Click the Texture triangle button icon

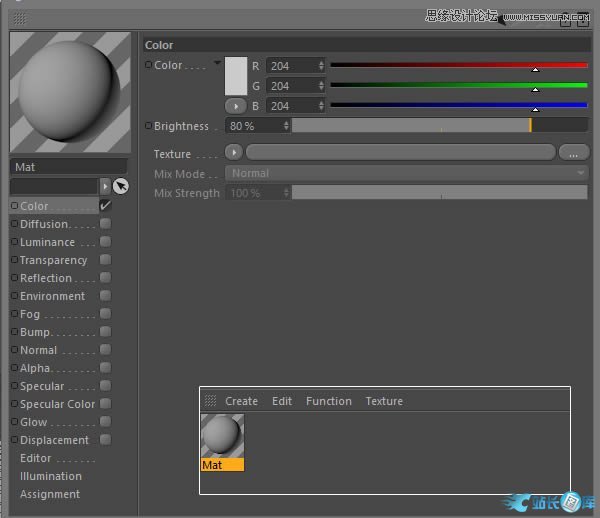234,153
